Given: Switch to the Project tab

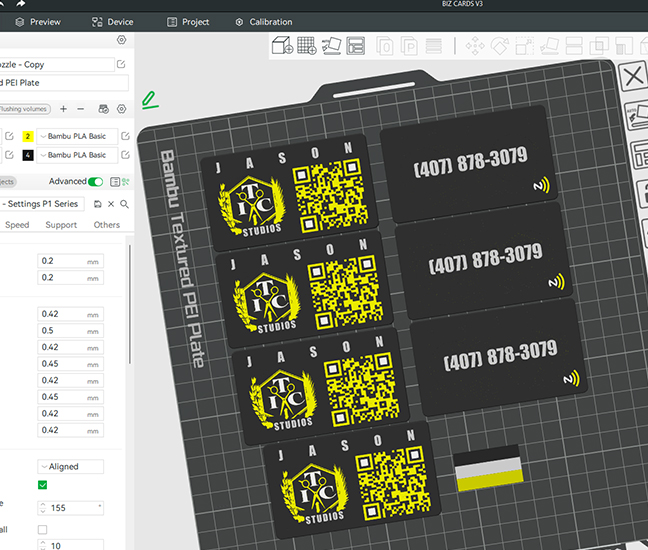Looking at the screenshot, I should [188, 22].
